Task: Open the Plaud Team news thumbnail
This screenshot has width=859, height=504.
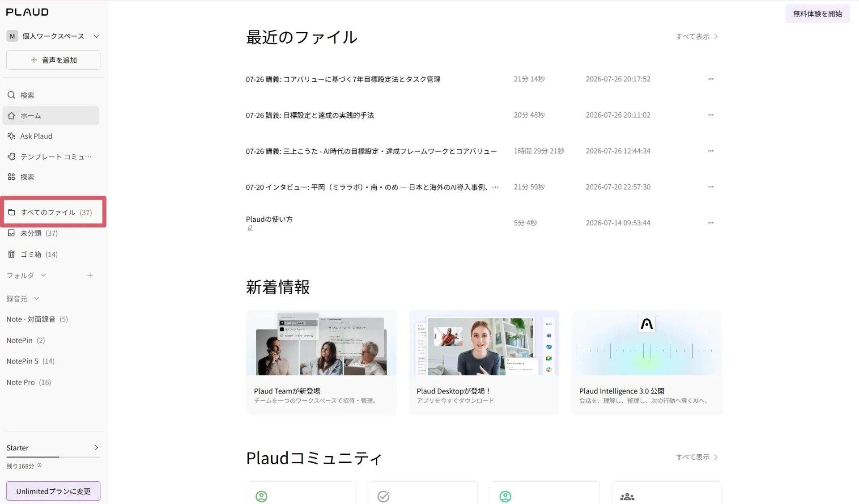Action: click(321, 343)
